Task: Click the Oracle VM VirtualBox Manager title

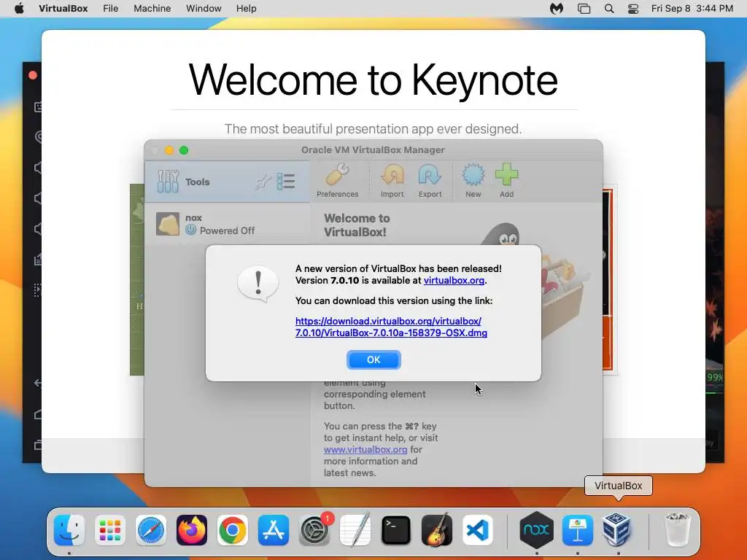Action: (x=373, y=150)
